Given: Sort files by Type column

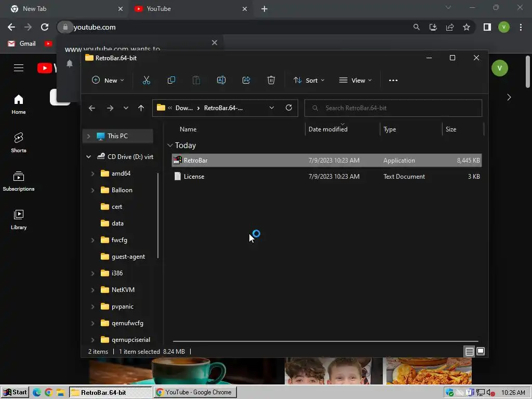Looking at the screenshot, I should pos(390,129).
